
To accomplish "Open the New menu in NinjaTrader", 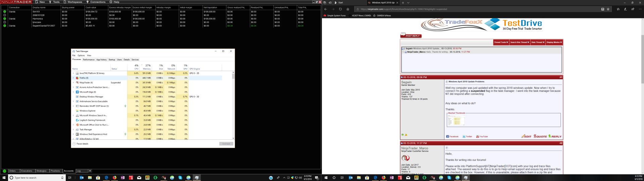I will point(40,2).
